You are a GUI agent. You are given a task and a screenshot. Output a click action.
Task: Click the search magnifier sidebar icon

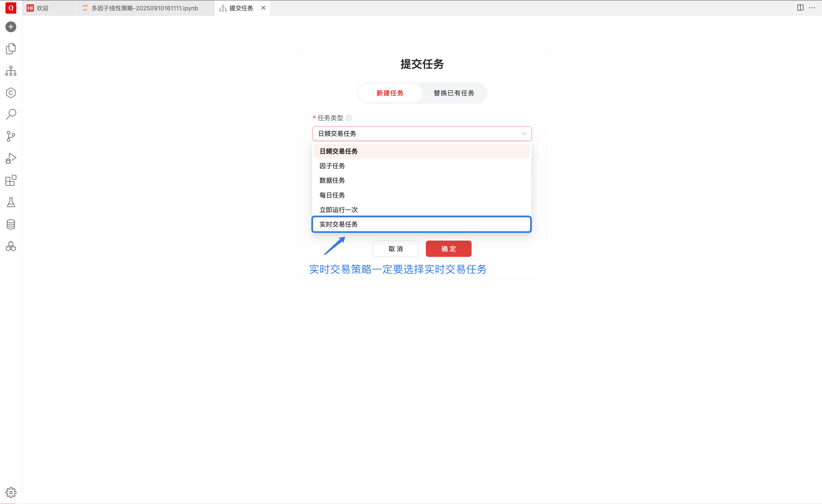point(11,114)
